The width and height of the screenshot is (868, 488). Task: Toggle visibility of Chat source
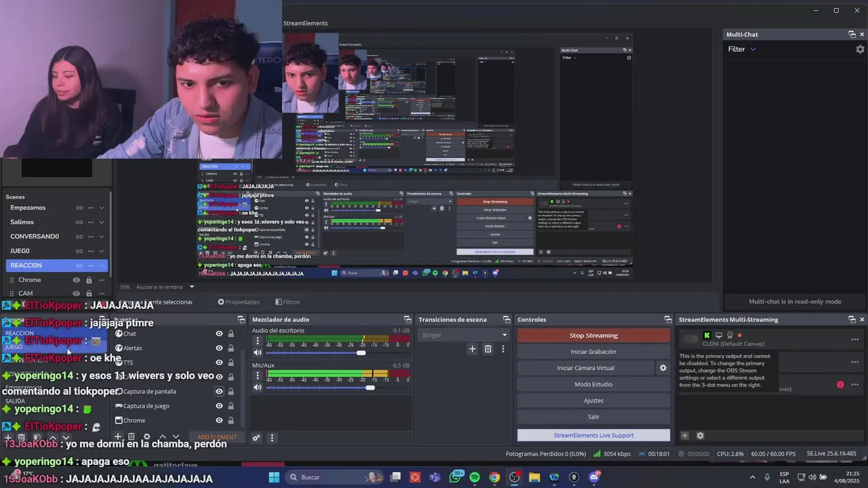tap(219, 333)
